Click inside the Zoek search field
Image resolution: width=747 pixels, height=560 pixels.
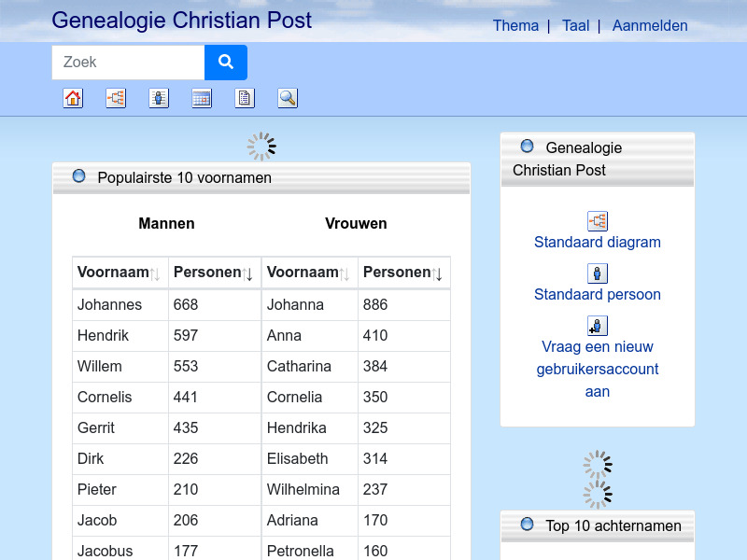coord(128,62)
